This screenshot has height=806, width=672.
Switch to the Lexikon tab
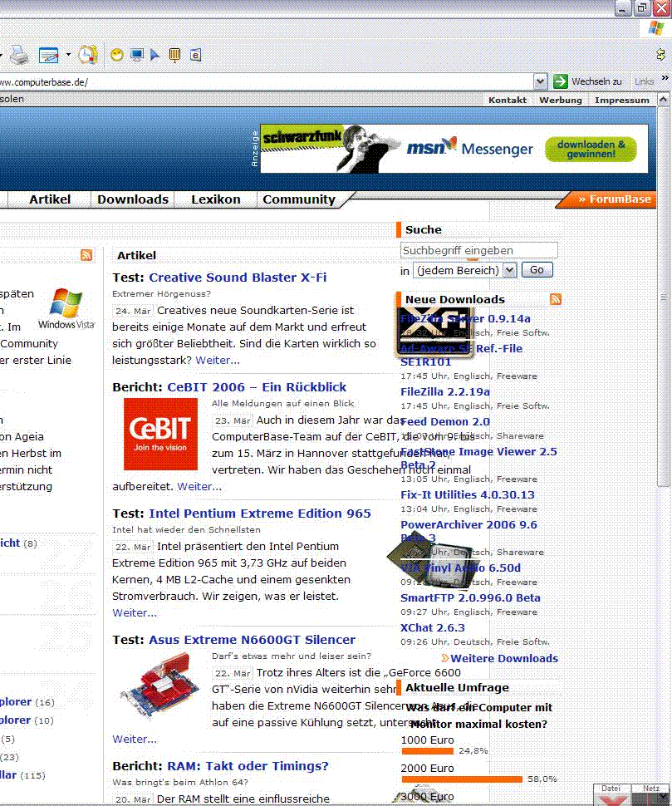216,199
